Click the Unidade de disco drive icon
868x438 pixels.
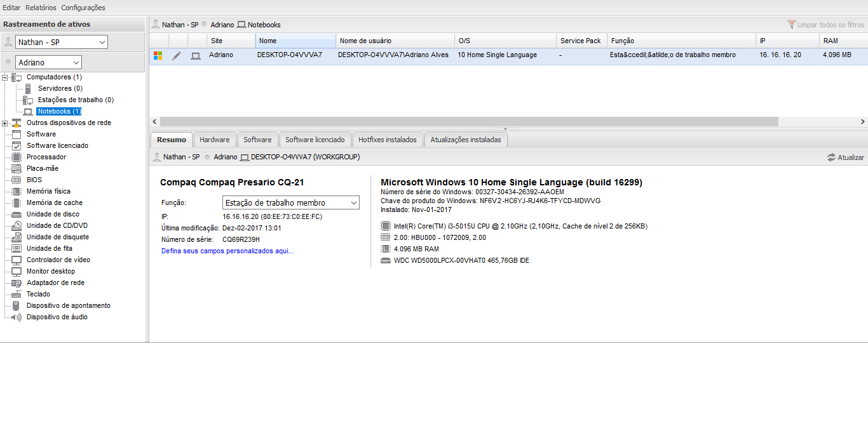pos(17,214)
